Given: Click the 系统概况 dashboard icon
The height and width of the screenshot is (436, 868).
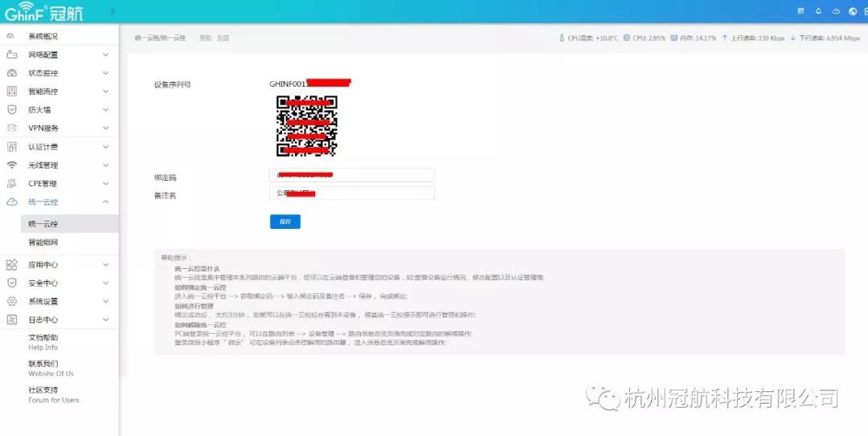Looking at the screenshot, I should click(11, 36).
